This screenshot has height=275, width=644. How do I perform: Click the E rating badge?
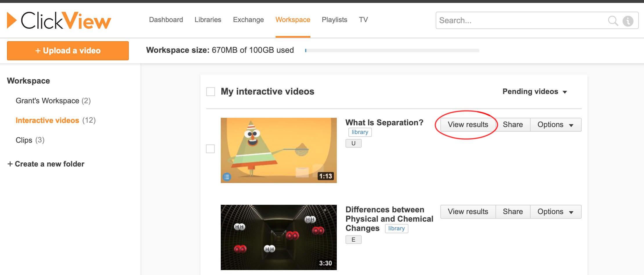(353, 240)
